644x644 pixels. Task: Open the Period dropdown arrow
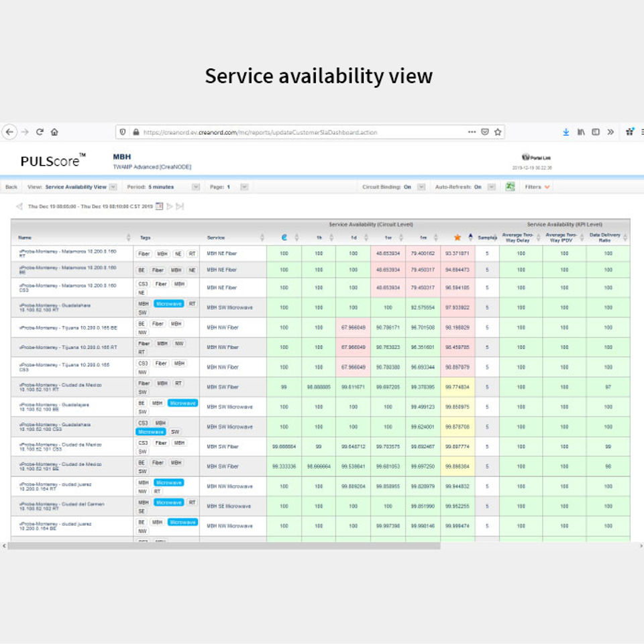[196, 187]
